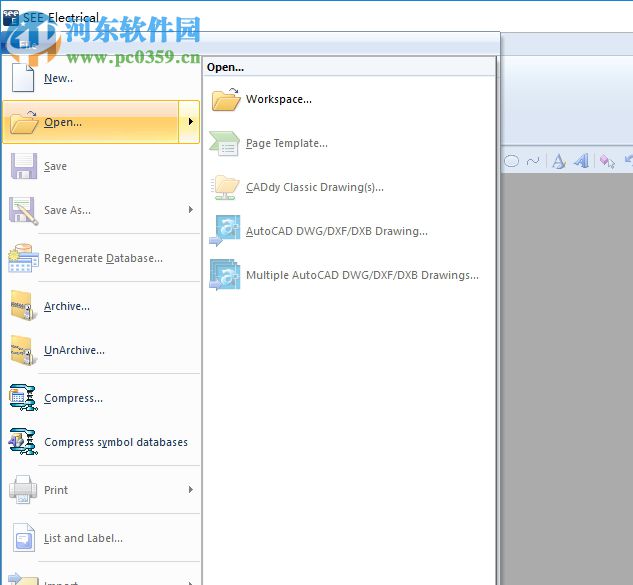Click the Print printer icon
The height and width of the screenshot is (585, 633).
23,489
